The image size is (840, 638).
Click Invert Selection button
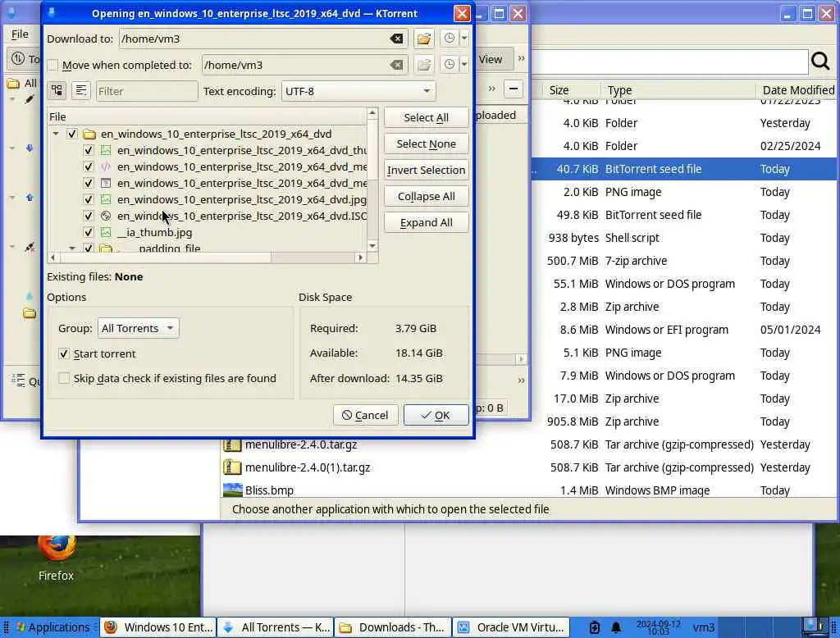(427, 171)
